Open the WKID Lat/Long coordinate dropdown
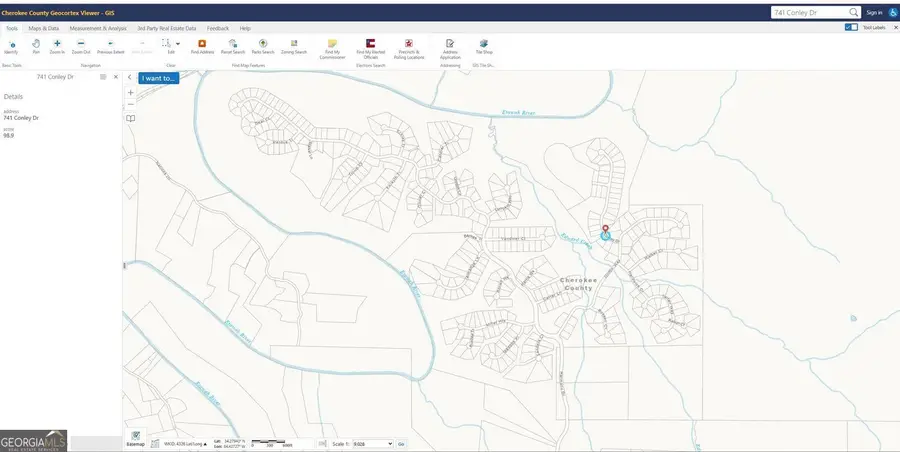 (185, 444)
